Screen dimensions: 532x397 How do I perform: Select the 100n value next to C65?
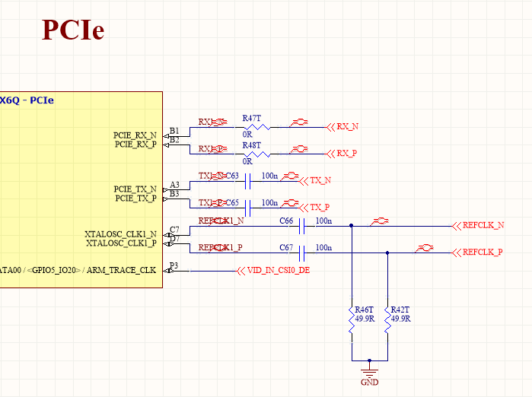point(269,203)
